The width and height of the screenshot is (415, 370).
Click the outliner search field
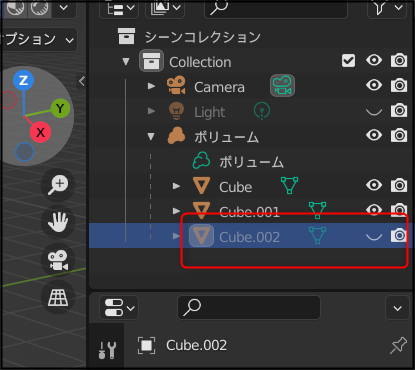tap(276, 8)
